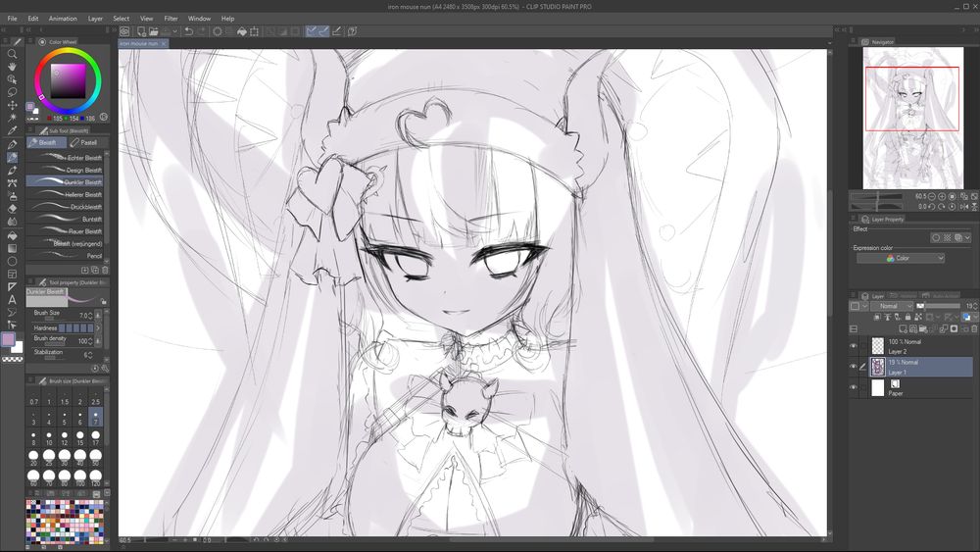Toggle tone effect in Layer Property
Screen dimensions: 980x552
(947, 237)
